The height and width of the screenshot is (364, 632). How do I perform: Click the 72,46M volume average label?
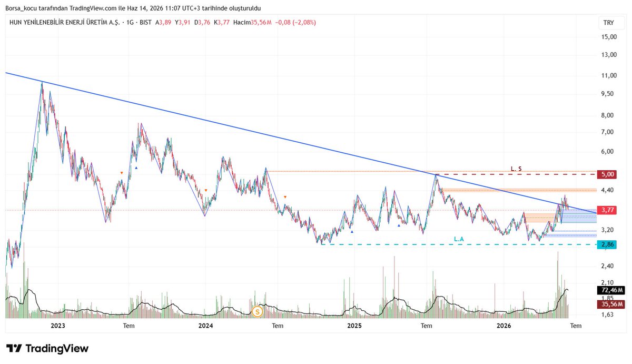click(611, 290)
